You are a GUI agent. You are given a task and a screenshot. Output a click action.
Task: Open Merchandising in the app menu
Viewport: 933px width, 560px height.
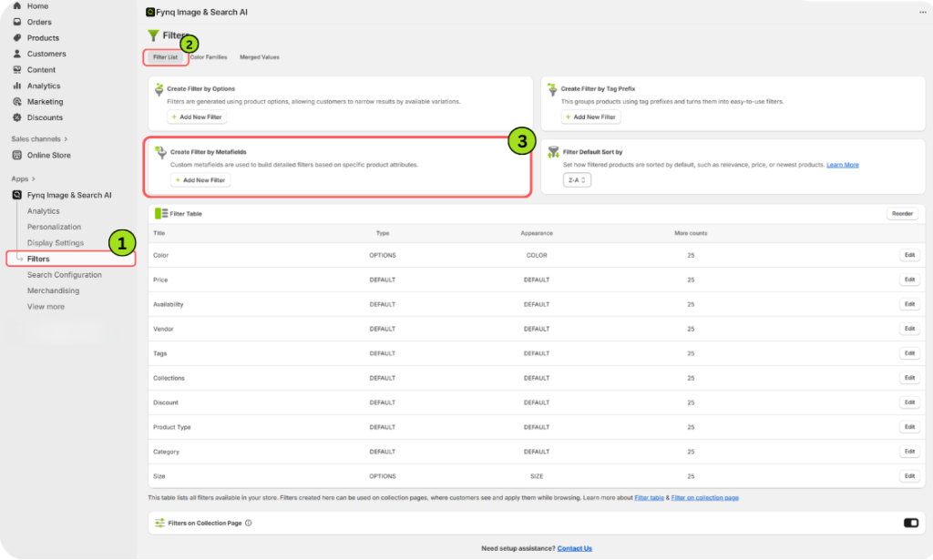[x=53, y=290]
